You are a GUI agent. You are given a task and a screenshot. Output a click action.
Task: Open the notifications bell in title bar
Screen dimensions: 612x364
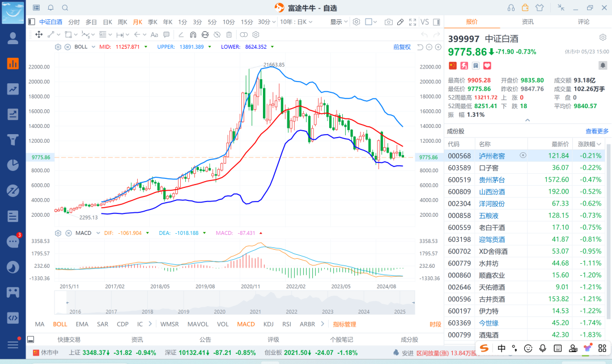click(x=51, y=7)
